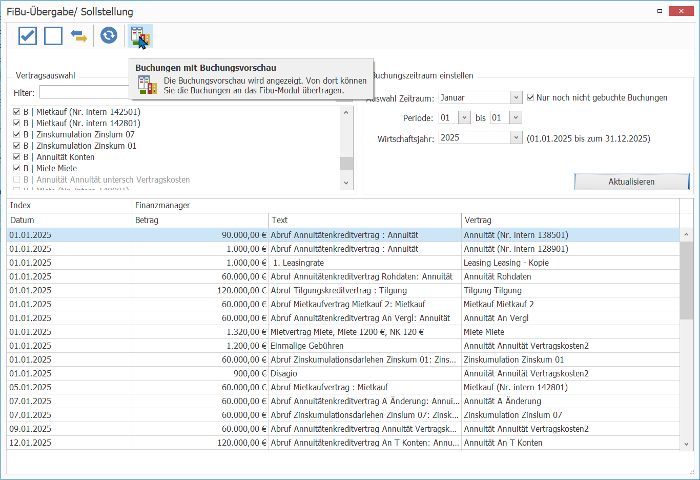
Task: Uncheck Zinskumulation Zinskum 01 contract
Action: click(17, 146)
